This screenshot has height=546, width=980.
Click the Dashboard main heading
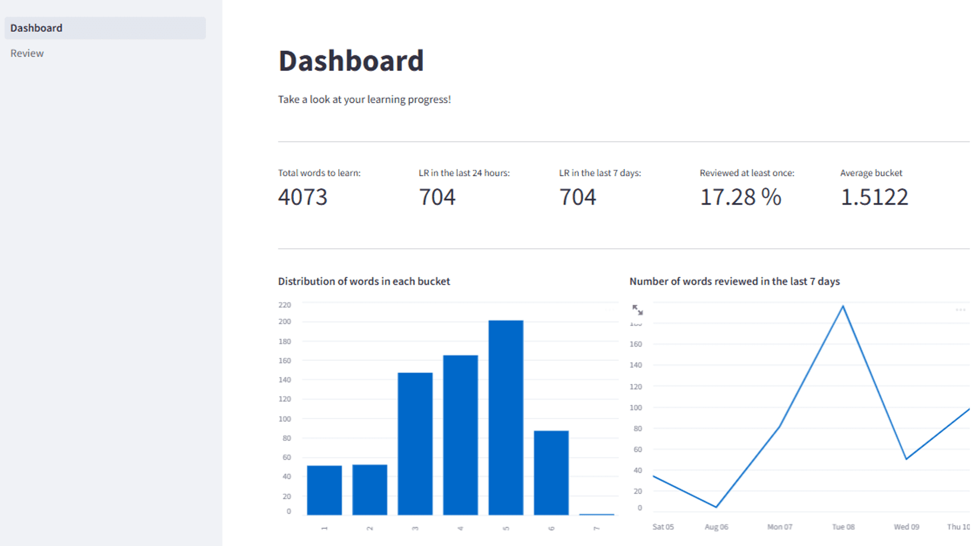[x=351, y=61]
